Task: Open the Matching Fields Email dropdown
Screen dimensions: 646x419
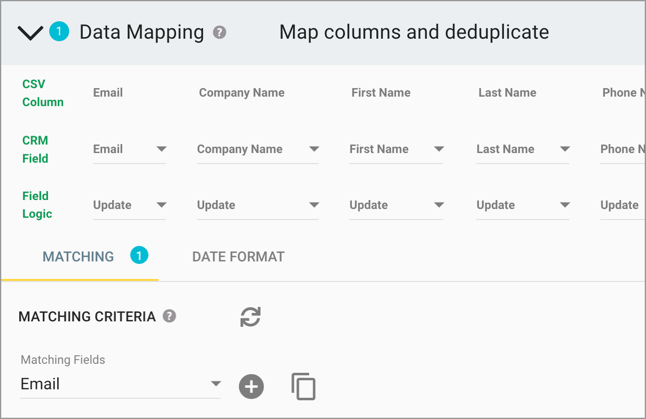Action: pyautogui.click(x=120, y=384)
